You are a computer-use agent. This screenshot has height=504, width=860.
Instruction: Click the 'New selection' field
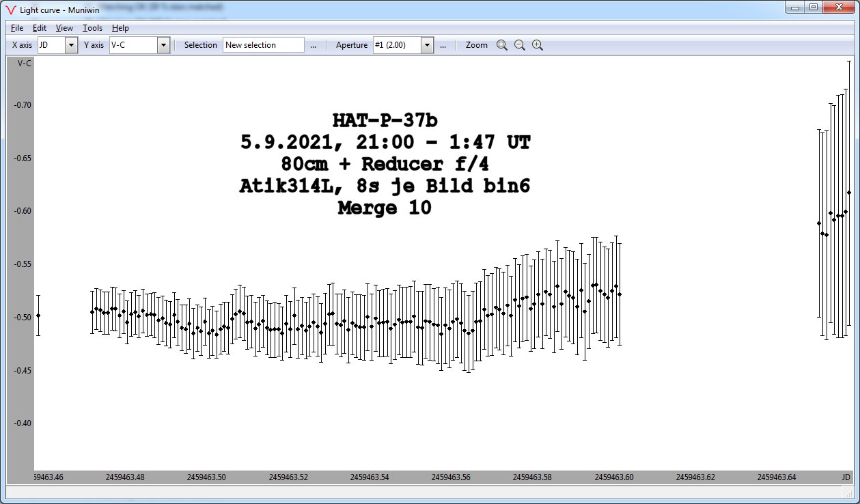263,45
